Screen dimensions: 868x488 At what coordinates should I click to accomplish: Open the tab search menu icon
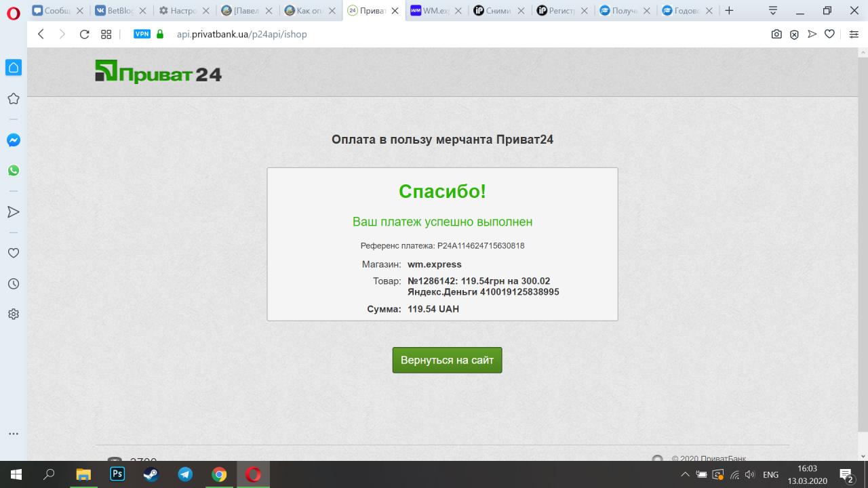(772, 11)
